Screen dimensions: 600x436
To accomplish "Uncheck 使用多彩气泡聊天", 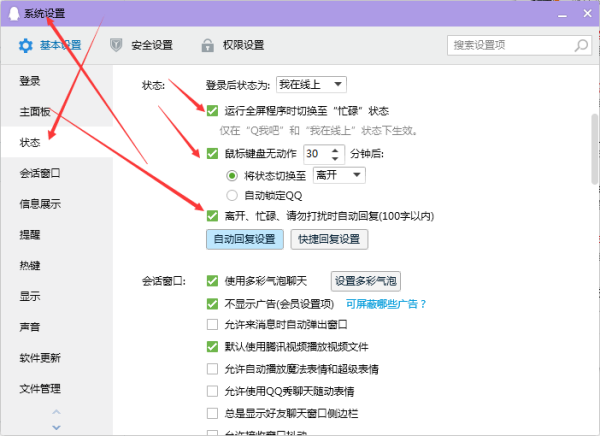I will 212,281.
